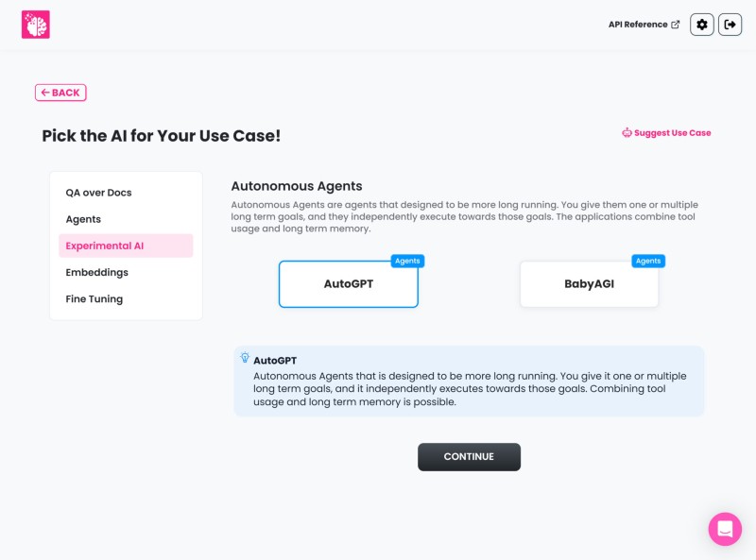
Task: Click the Autonomous Agents heading
Action: [297, 186]
